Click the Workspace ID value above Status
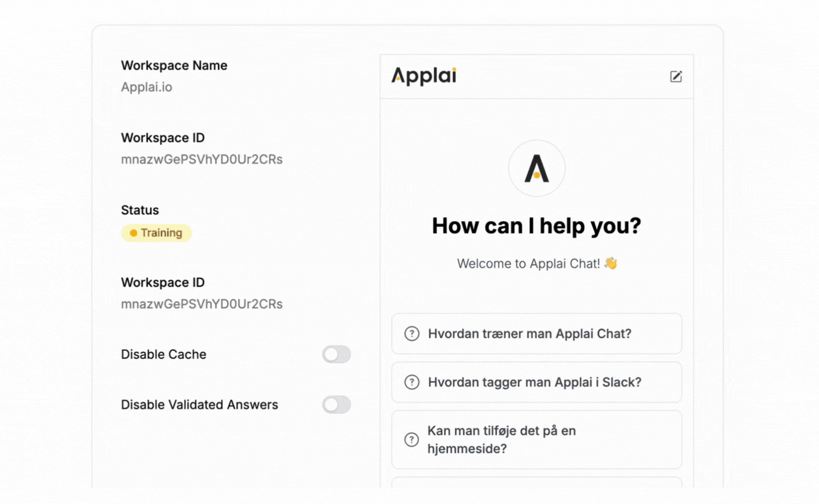 pyautogui.click(x=202, y=160)
